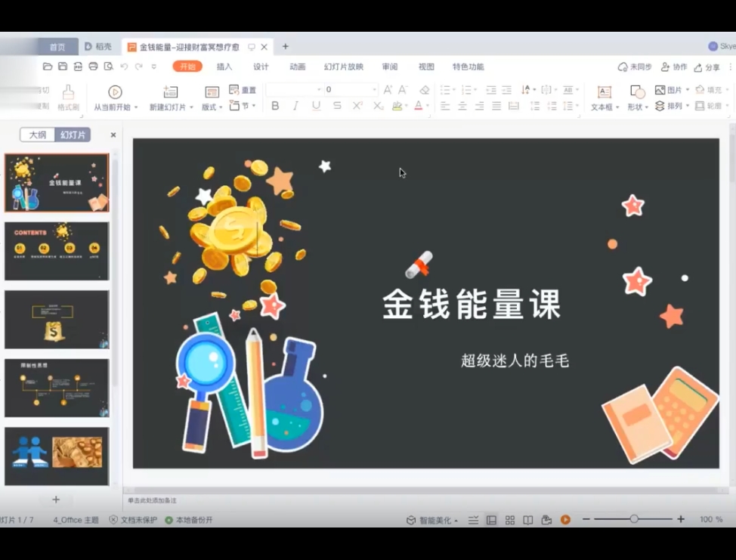Click the 形状 shapes tool
The height and width of the screenshot is (560, 736).
click(639, 98)
